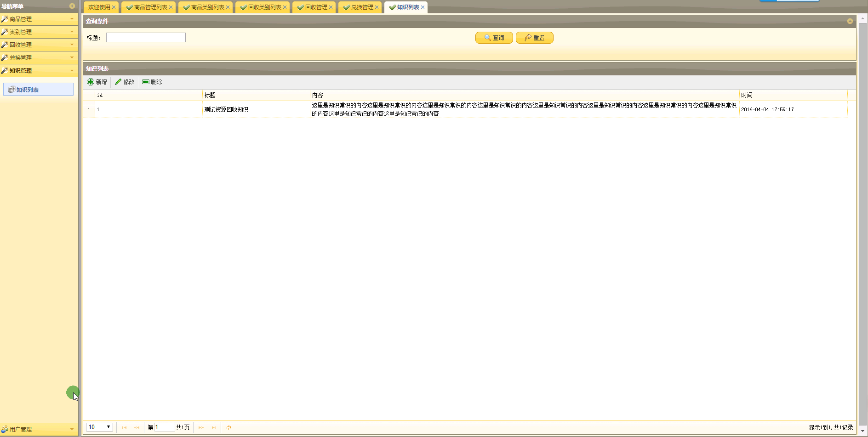Sort by the id column header
Viewport: 868px width, 437px height.
click(x=148, y=95)
